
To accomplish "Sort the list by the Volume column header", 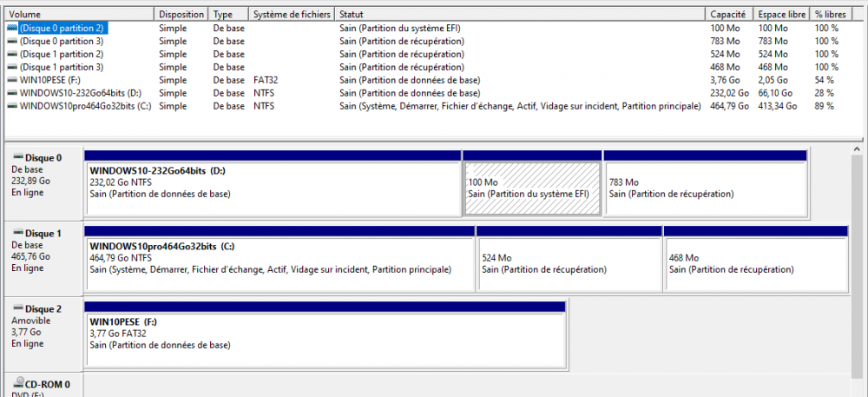I will 80,15.
